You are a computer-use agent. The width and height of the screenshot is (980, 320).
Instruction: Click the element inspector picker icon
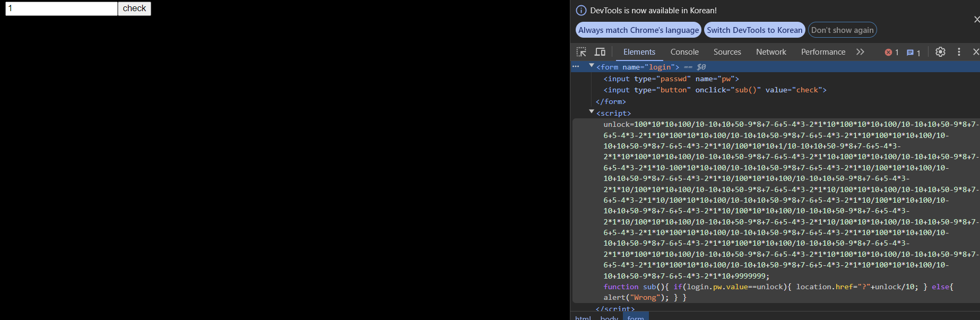[582, 52]
